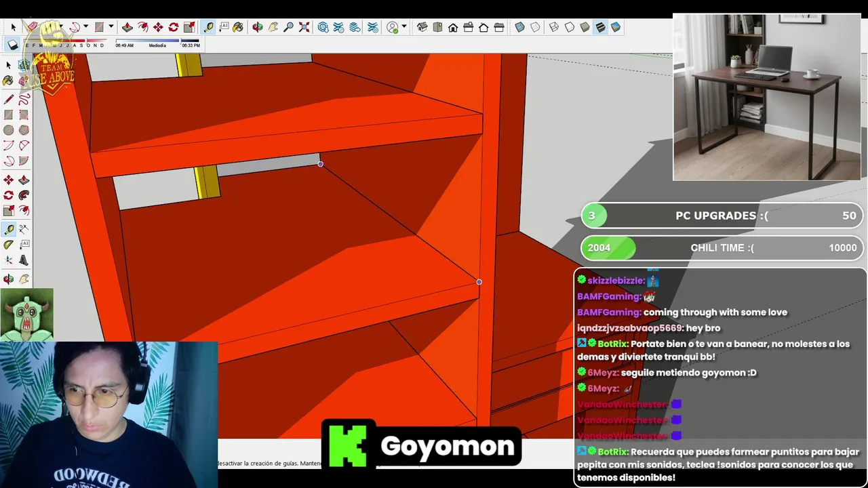868x488 pixels.
Task: Enable Shaded With Textures style
Action: click(x=600, y=27)
